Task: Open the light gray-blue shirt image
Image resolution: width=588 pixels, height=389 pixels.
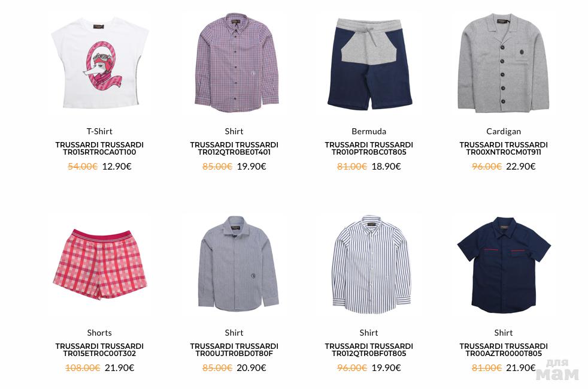Action: point(238,264)
